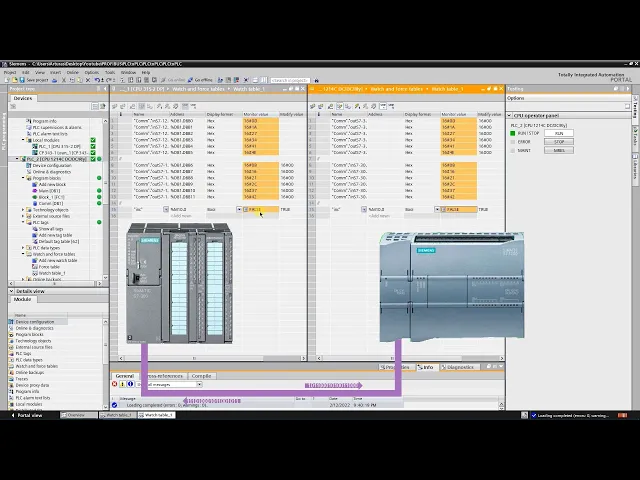Open display format dropdown in left table row 15
Image resolution: width=640 pixels, height=480 pixels.
(x=239, y=209)
